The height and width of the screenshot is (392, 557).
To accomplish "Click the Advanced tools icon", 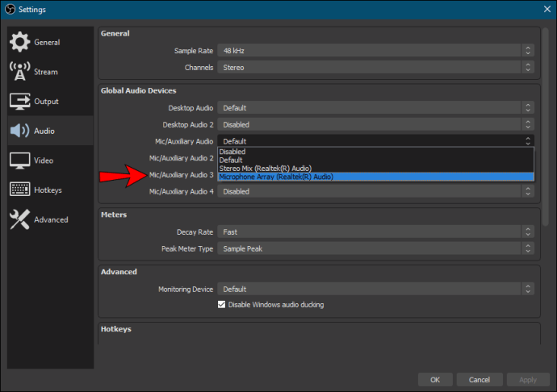I will tap(19, 219).
